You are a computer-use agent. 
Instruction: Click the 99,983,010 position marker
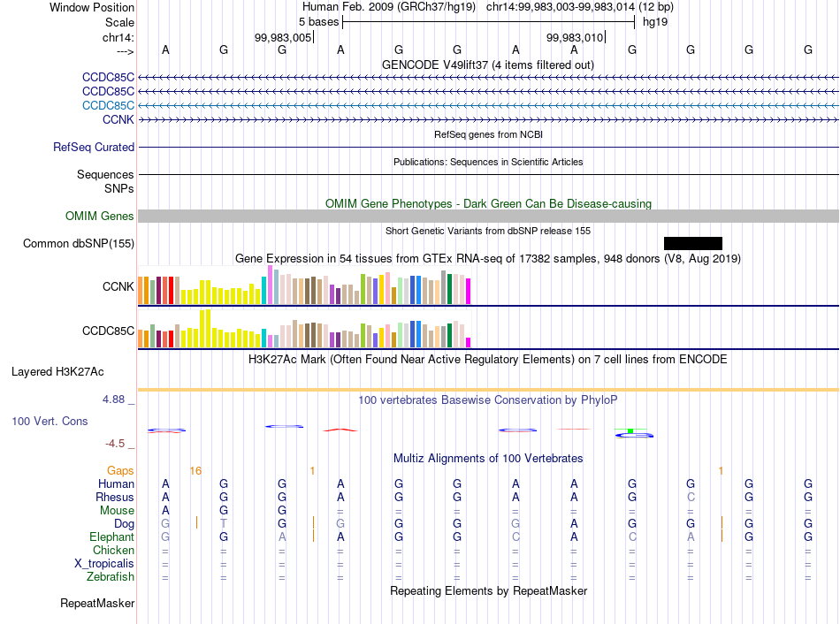575,37
